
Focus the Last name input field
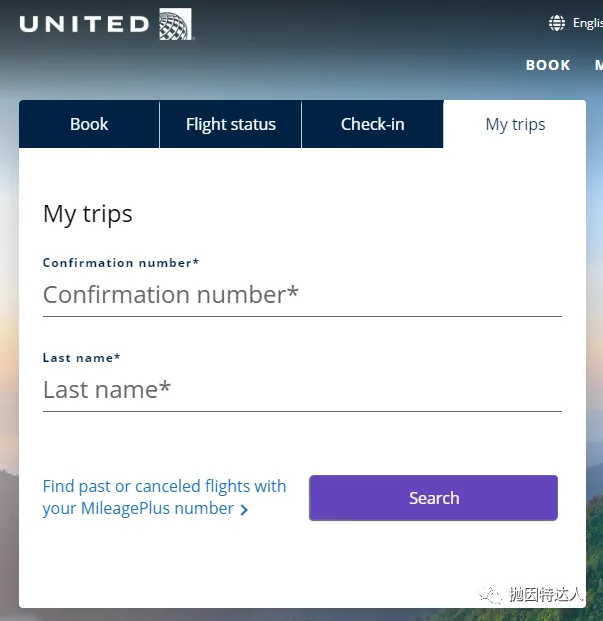302,390
